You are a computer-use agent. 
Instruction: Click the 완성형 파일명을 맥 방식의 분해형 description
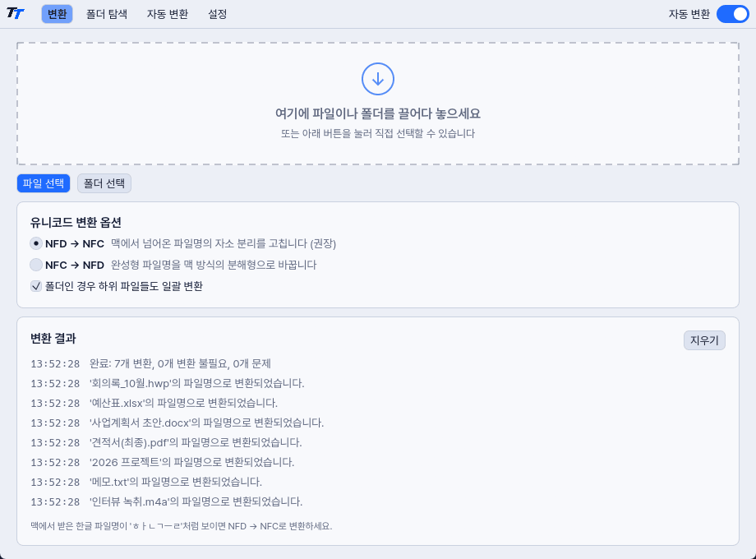click(x=214, y=265)
